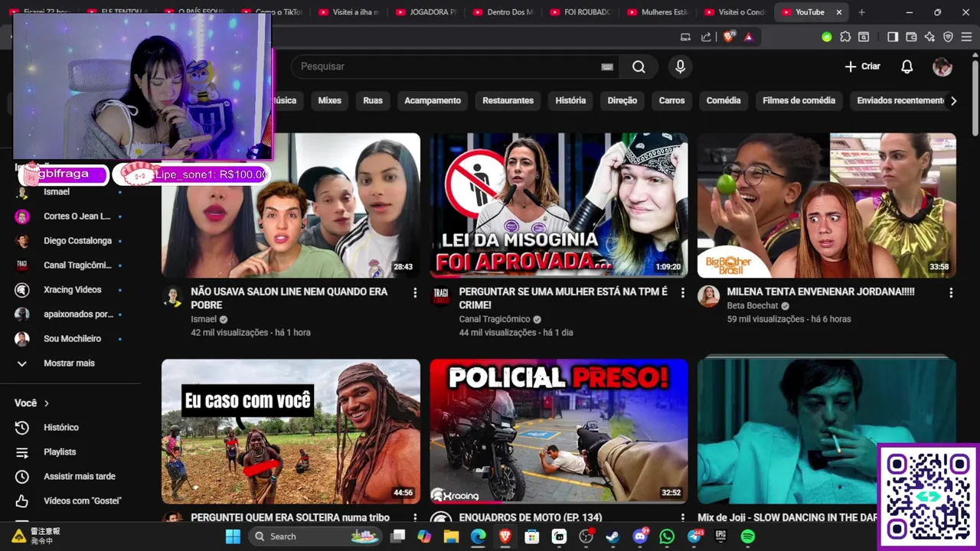Open the Leo AI sparkle icon

[929, 37]
